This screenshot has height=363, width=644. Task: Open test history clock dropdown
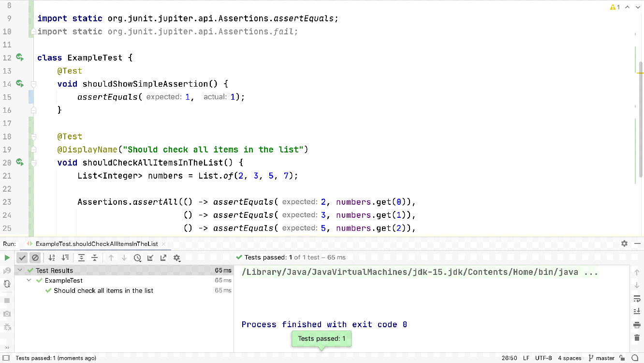click(138, 258)
